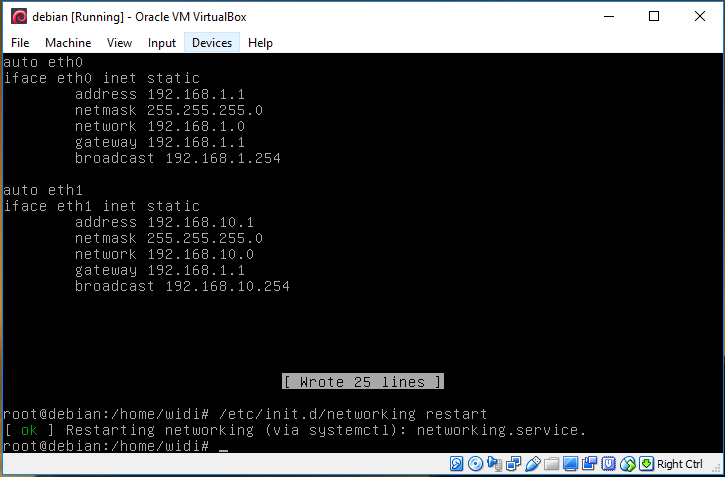Click the 'broadcast 192.168.10.254' line
Image resolution: width=725 pixels, height=477 pixels.
click(x=182, y=286)
